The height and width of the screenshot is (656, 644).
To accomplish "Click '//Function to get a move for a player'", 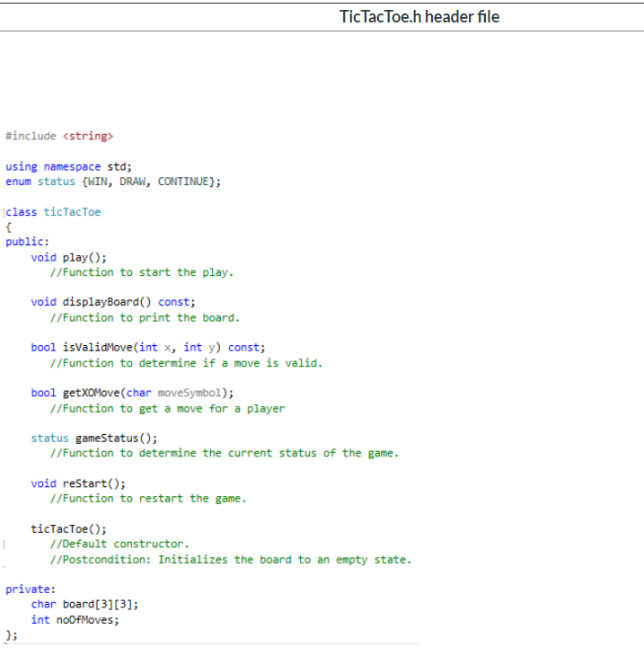I will click(167, 408).
